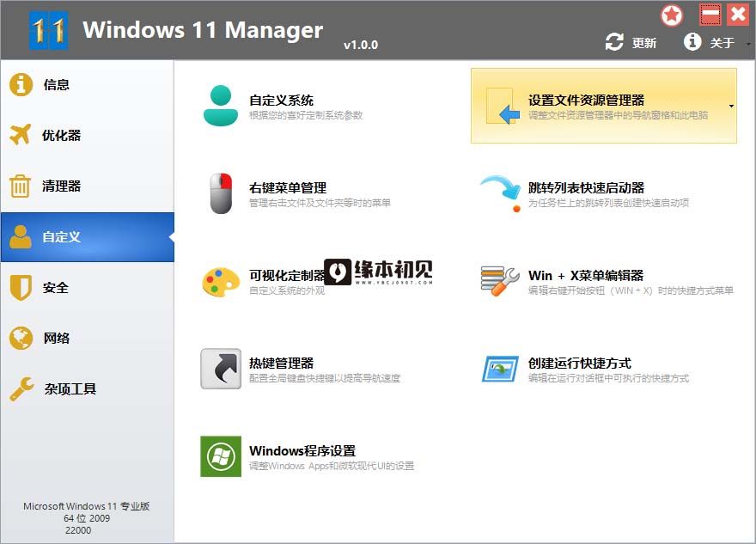
Task: Click the 64 位 2009 system text
Action: click(87, 518)
